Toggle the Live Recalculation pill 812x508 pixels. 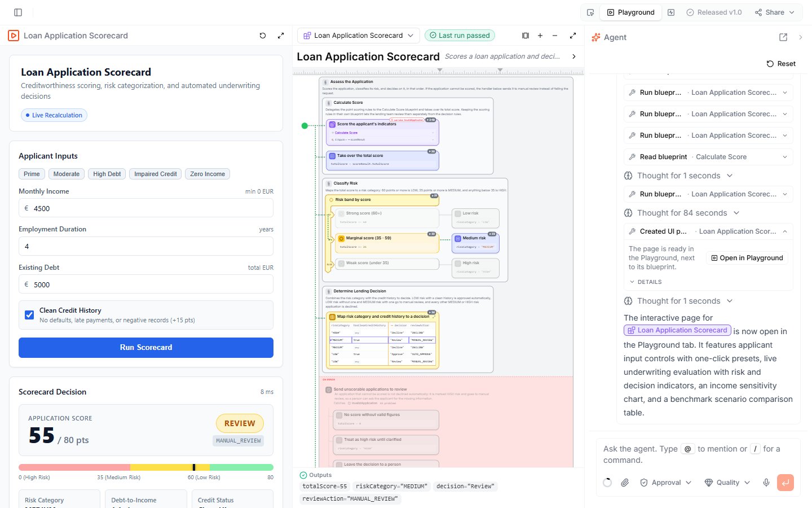(x=54, y=115)
